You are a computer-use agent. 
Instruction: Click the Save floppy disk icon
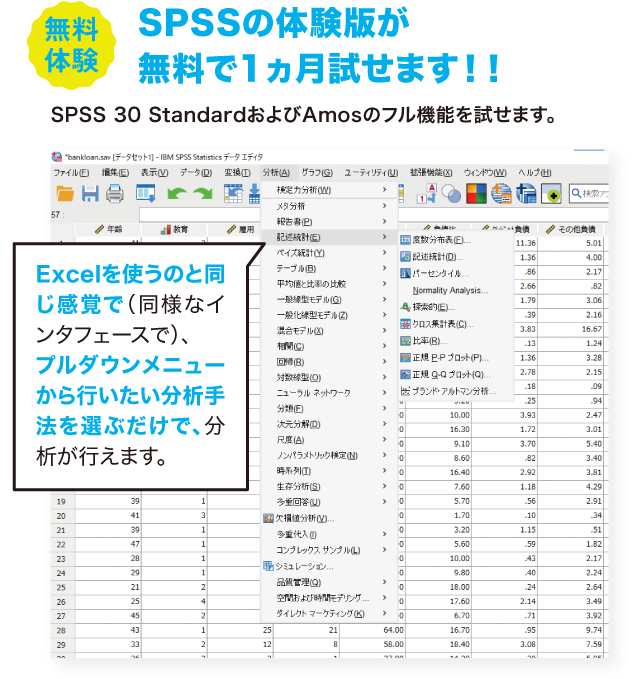pos(90,193)
